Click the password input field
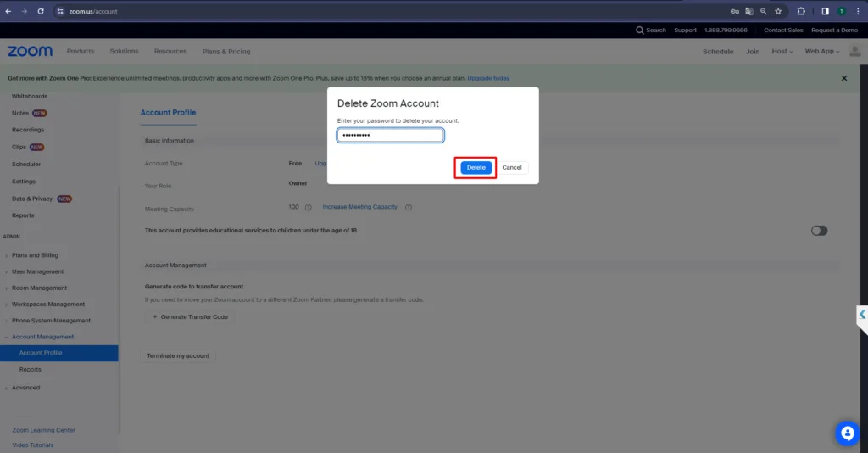868x453 pixels. (x=390, y=136)
